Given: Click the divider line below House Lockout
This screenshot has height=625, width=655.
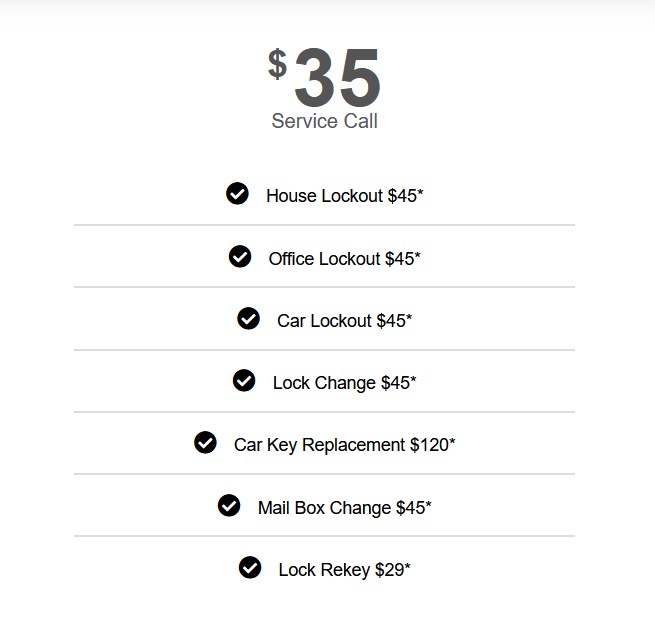Looking at the screenshot, I should coord(324,225).
